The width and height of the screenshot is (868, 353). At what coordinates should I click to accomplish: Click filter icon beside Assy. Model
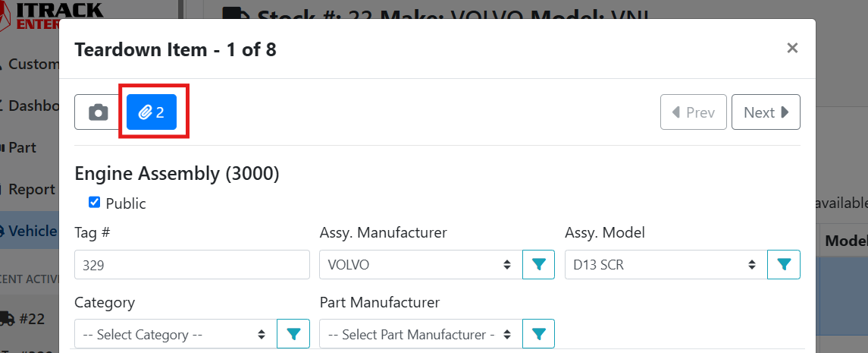784,265
